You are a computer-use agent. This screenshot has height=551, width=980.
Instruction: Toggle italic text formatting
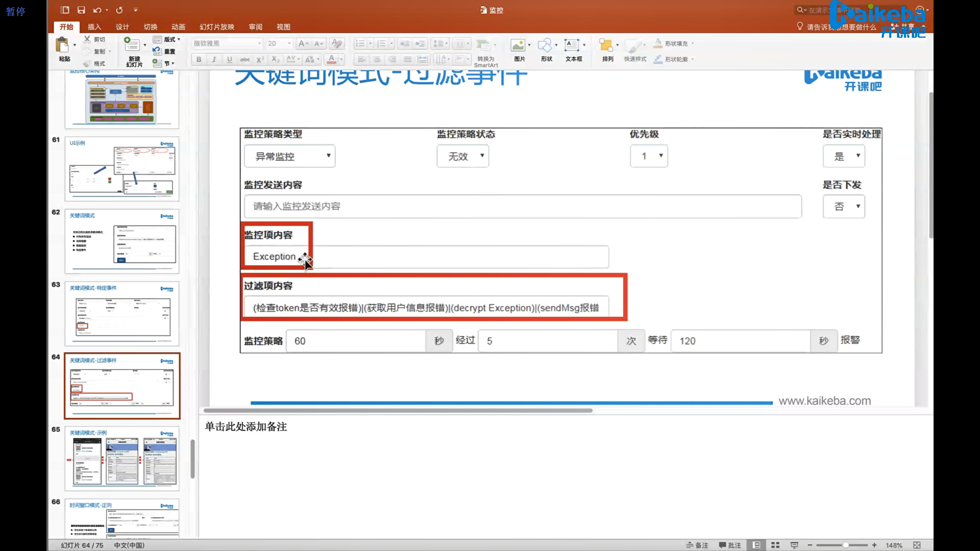pyautogui.click(x=214, y=59)
